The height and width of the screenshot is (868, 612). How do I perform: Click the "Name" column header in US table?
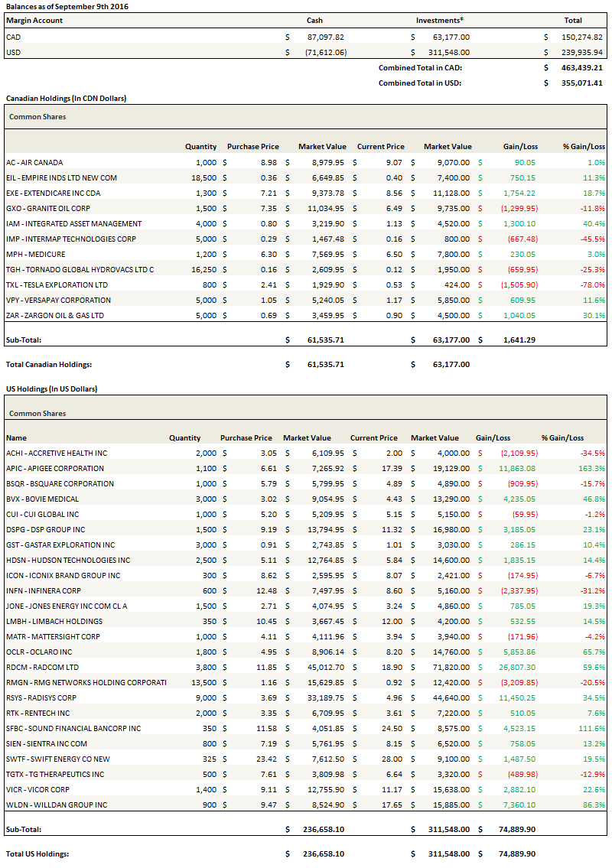click(x=16, y=438)
